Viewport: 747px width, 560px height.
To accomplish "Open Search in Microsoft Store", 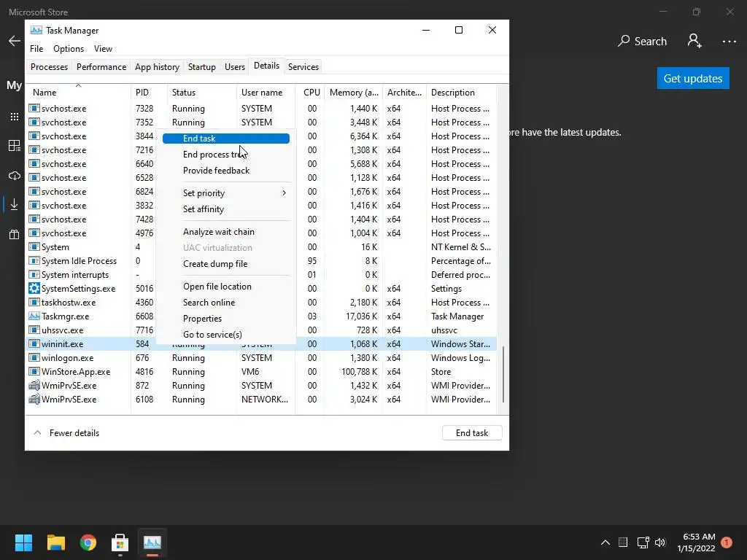I will pos(642,42).
